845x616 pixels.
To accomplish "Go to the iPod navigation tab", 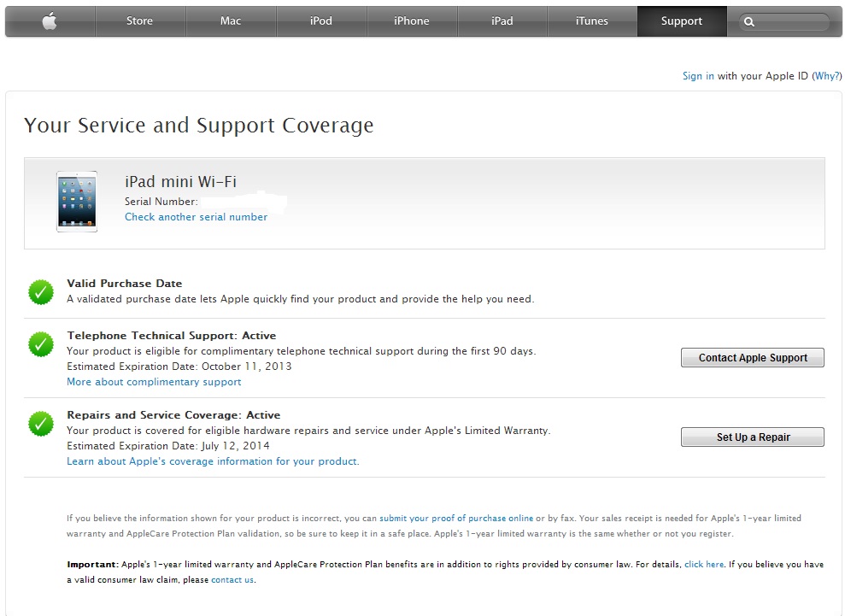I will 321,21.
